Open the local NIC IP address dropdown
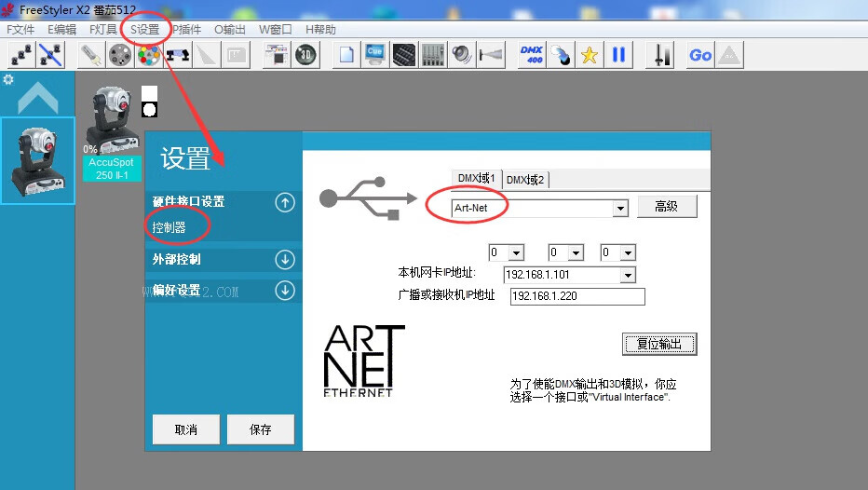868x490 pixels. (627, 275)
